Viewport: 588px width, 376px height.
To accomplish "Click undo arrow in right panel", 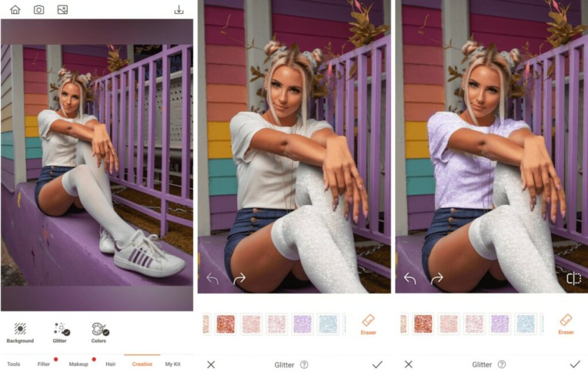I will click(410, 278).
